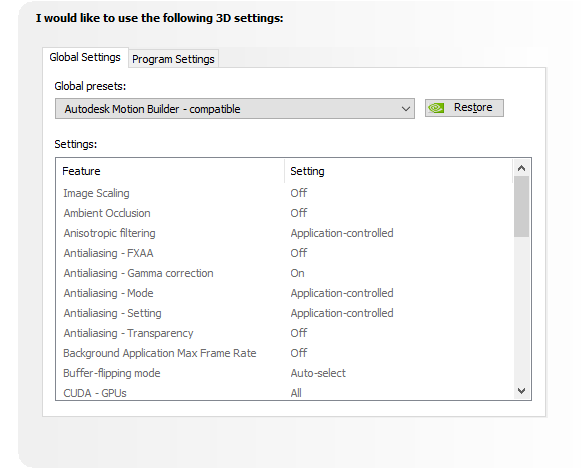Click the scroll up arrow in settings list

(521, 169)
